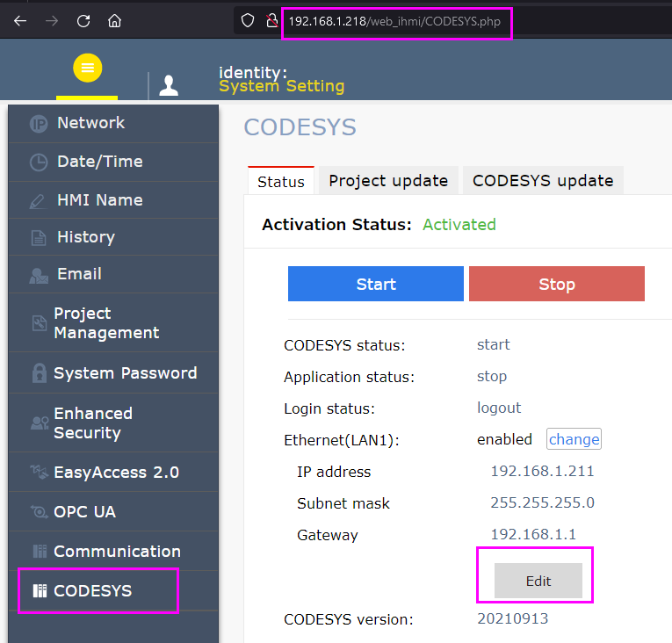Switch to the CODESYS update tab
Image resolution: width=672 pixels, height=643 pixels.
[543, 180]
